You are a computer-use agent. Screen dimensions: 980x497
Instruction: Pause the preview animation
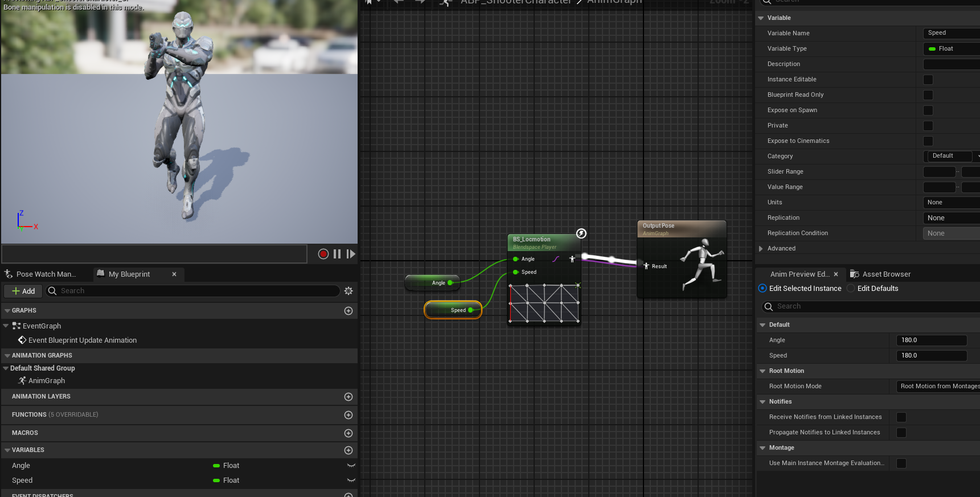pyautogui.click(x=337, y=254)
